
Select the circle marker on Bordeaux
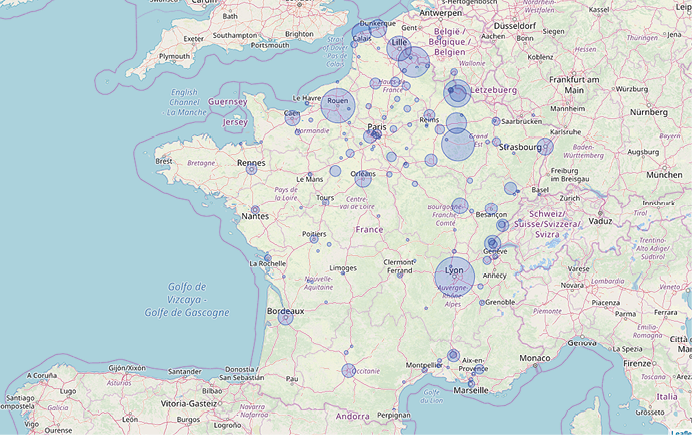coord(285,317)
